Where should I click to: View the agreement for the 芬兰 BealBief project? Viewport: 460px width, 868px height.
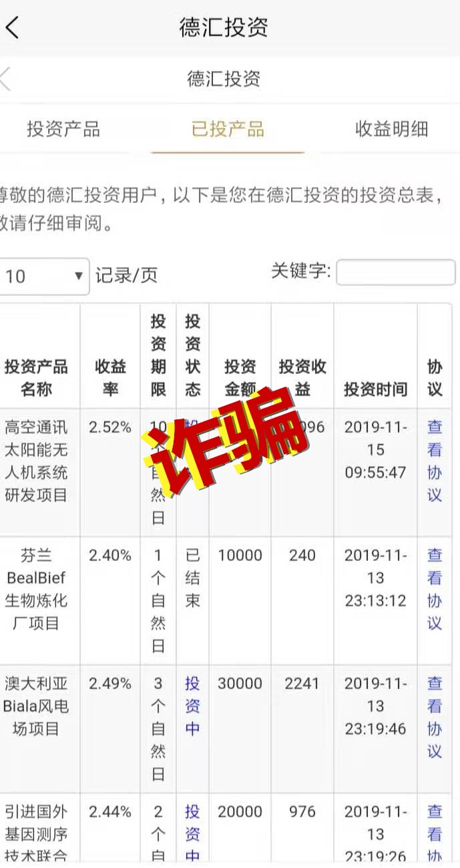coord(435,589)
